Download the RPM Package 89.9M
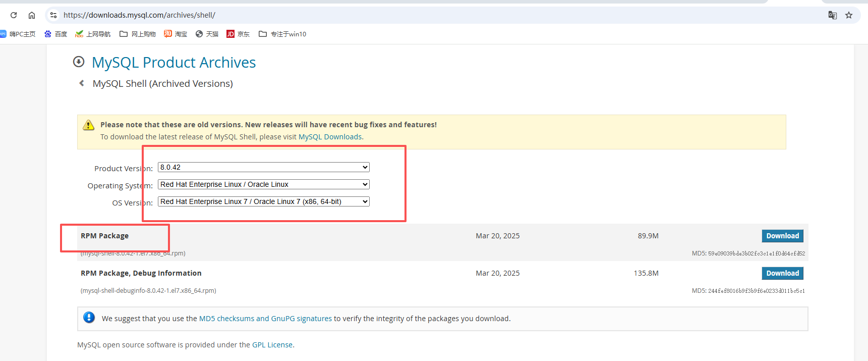 (x=782, y=236)
